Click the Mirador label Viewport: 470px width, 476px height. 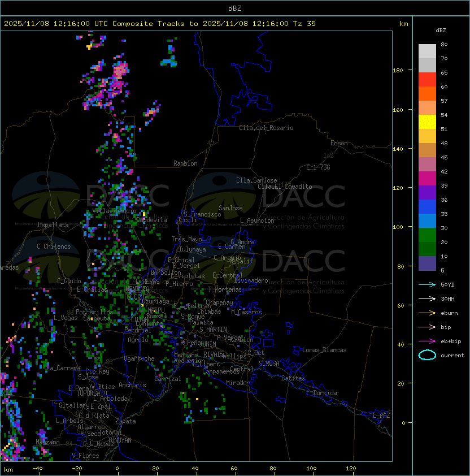click(x=238, y=383)
